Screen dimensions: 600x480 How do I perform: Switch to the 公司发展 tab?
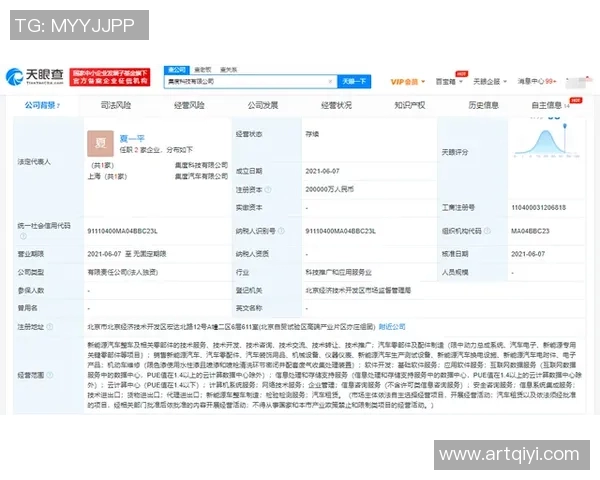tap(262, 105)
